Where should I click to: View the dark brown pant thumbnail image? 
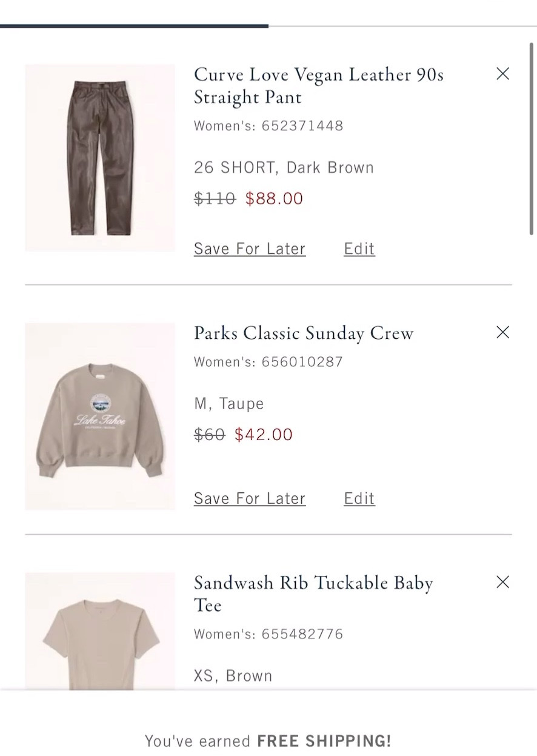99,158
